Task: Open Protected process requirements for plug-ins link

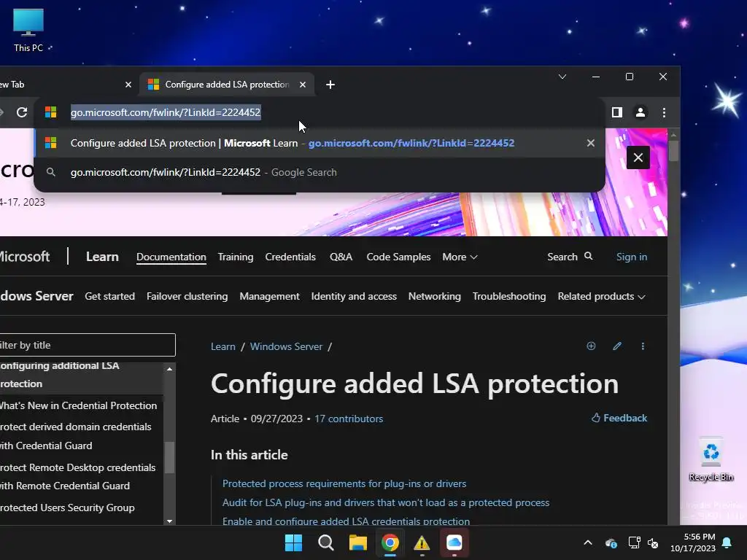Action: point(344,484)
